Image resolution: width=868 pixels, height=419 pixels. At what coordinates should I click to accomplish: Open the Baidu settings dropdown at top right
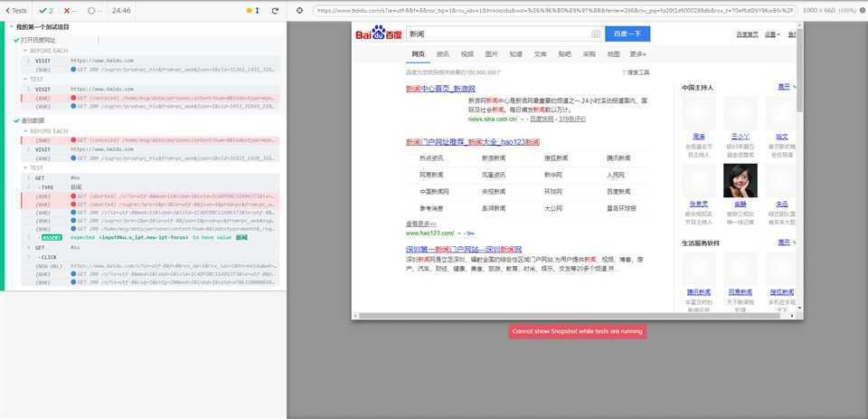click(x=772, y=34)
